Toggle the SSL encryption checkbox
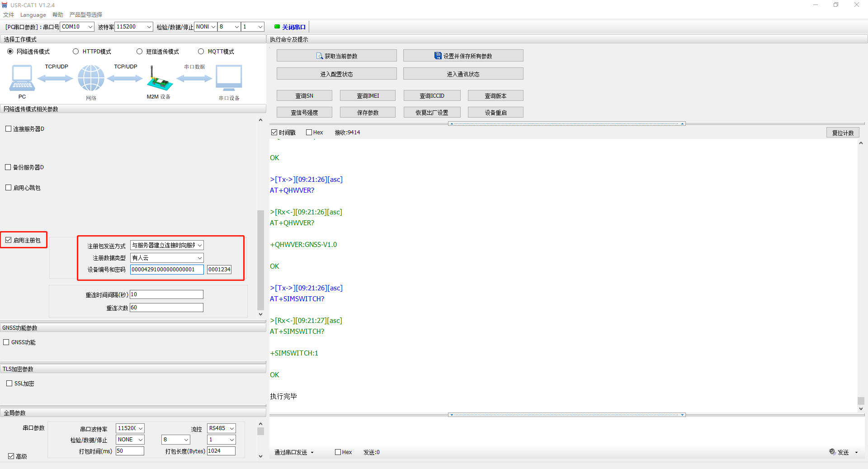 [9, 384]
